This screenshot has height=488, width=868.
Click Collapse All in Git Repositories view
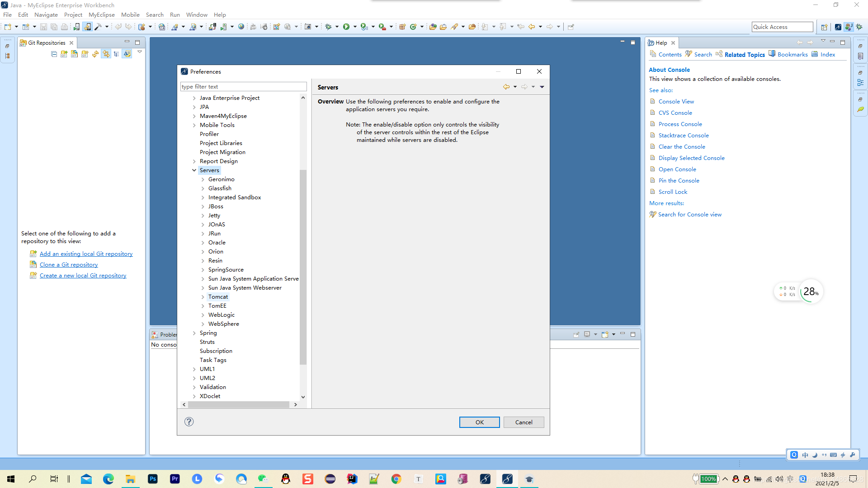[x=54, y=54]
